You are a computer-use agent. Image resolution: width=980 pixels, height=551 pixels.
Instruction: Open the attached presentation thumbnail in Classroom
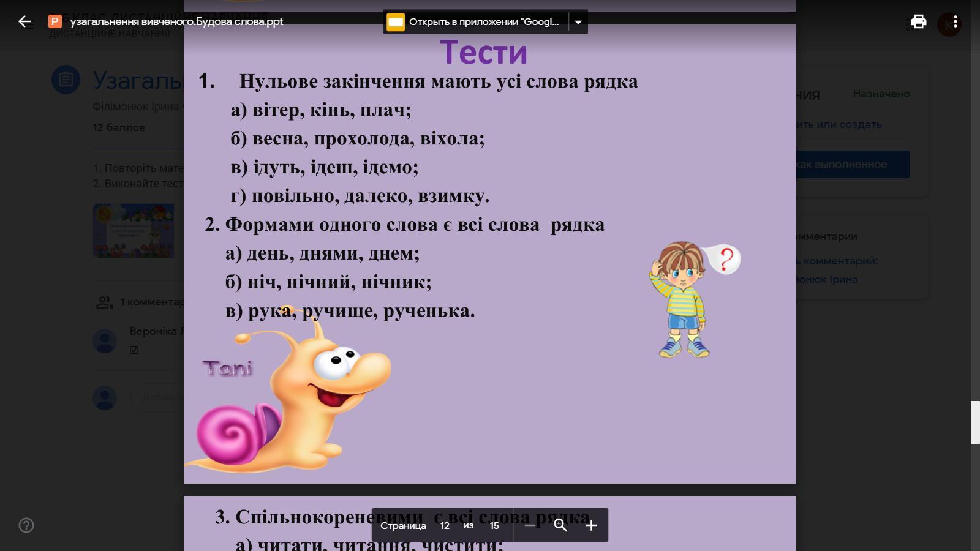click(x=134, y=231)
